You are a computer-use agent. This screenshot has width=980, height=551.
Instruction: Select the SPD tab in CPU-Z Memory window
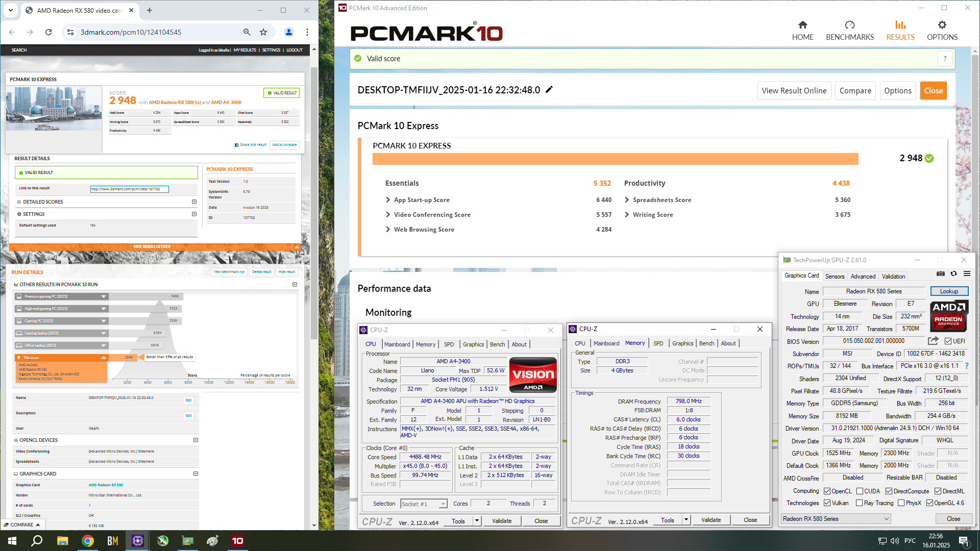tap(658, 343)
